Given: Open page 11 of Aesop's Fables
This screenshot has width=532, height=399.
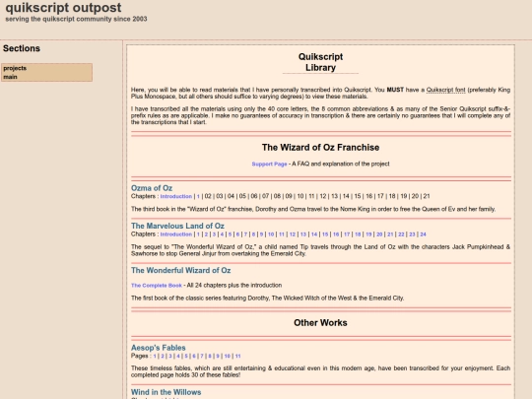Looking at the screenshot, I should [237, 356].
